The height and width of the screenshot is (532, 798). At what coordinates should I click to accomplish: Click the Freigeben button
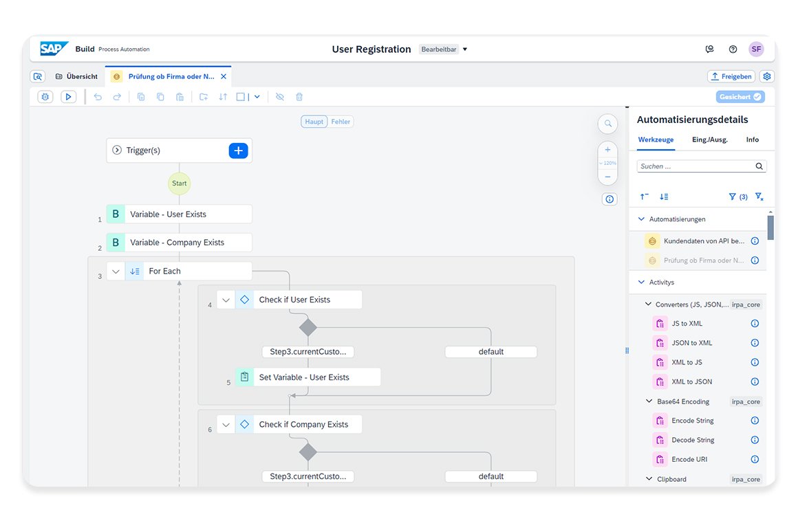click(731, 76)
